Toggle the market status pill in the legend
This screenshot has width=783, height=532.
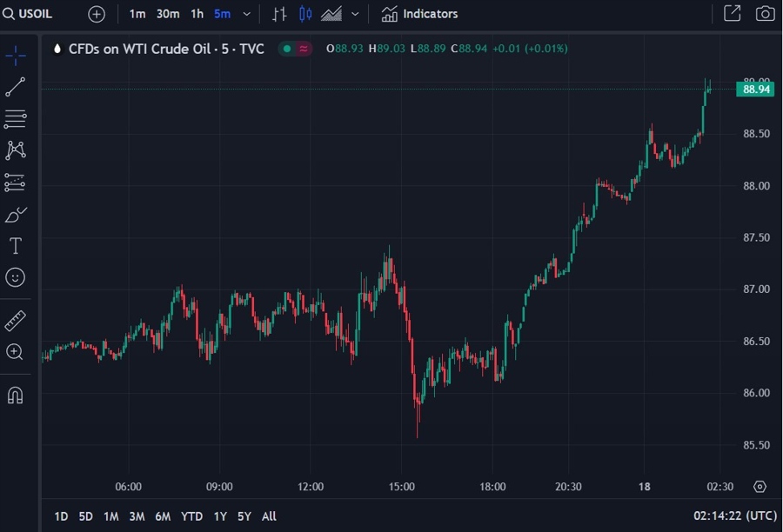pyautogui.click(x=295, y=49)
